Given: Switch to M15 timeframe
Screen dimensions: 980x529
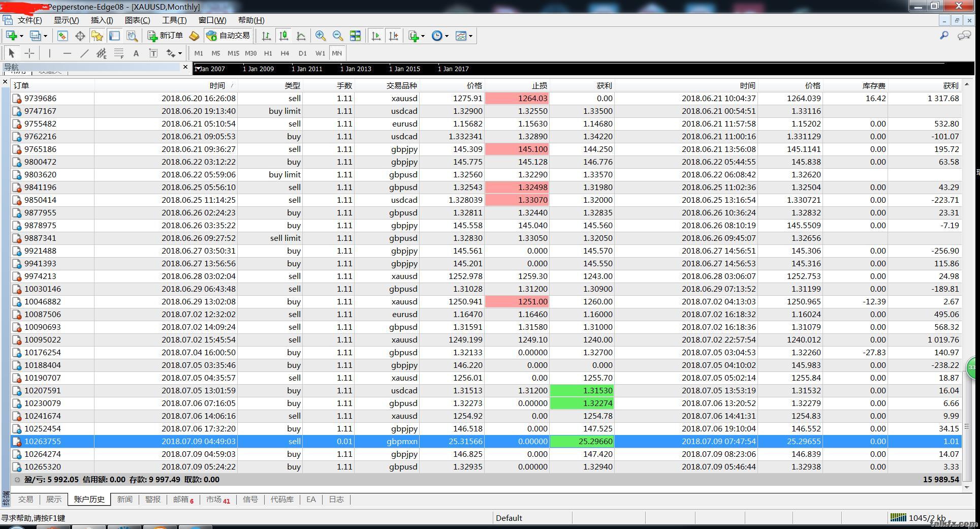Looking at the screenshot, I should (233, 53).
